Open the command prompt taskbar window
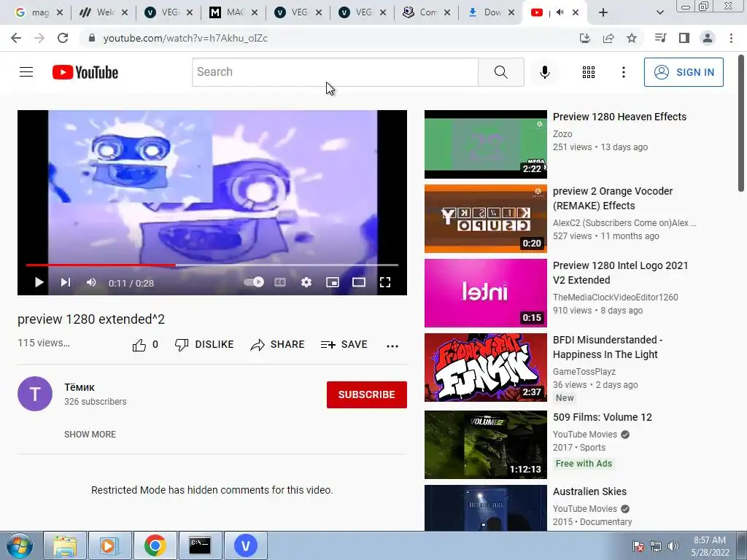Screen dimensions: 747x560 tap(200, 545)
